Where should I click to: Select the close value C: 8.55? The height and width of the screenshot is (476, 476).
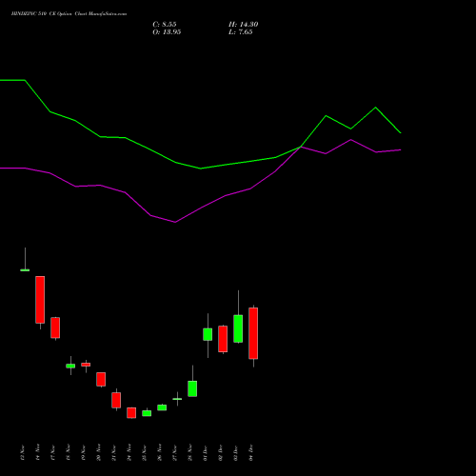click(165, 25)
